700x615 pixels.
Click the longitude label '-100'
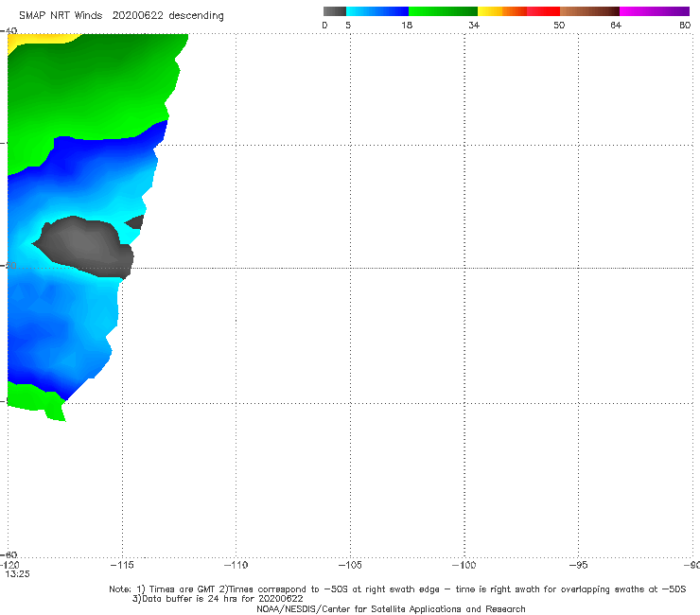coord(464,565)
